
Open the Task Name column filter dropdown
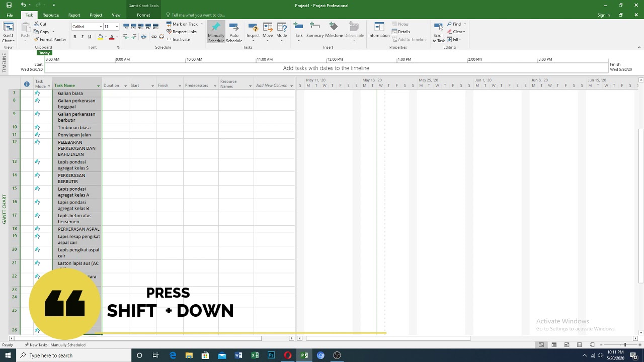pyautogui.click(x=98, y=86)
